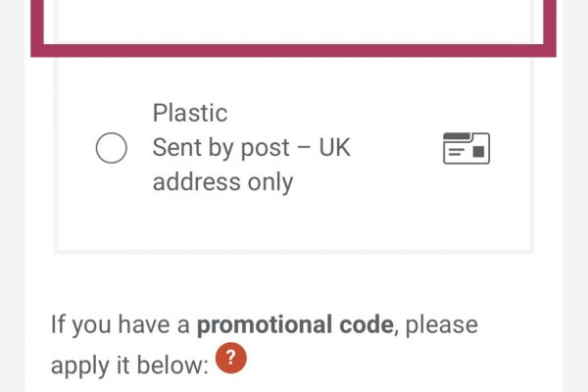Image resolution: width=588 pixels, height=392 pixels.
Task: Click "Sent by post – UK" text
Action: tap(251, 148)
